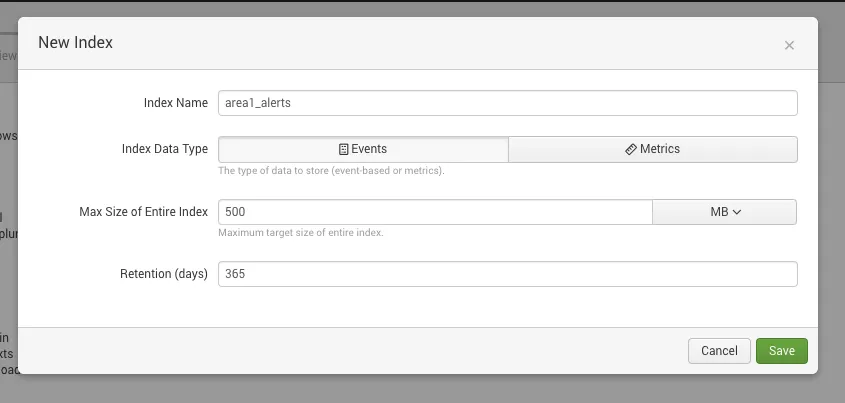Switch index data type to Metrics
The width and height of the screenshot is (845, 403).
(652, 149)
